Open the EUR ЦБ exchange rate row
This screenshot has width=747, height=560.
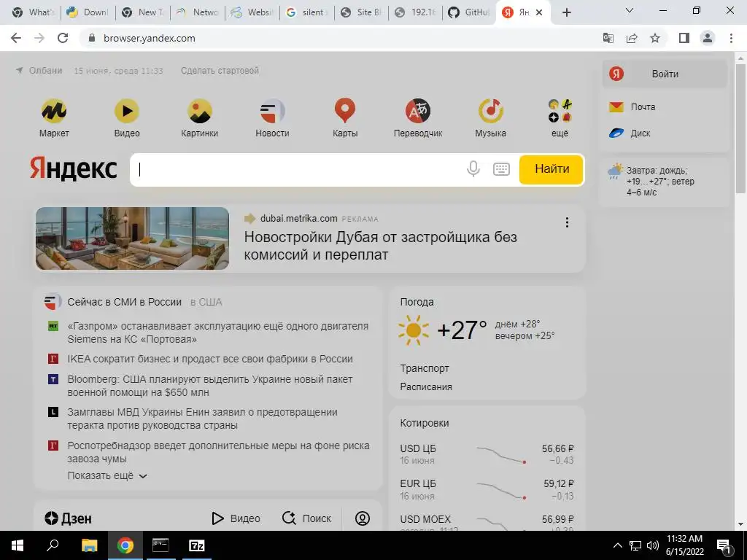tap(487, 489)
